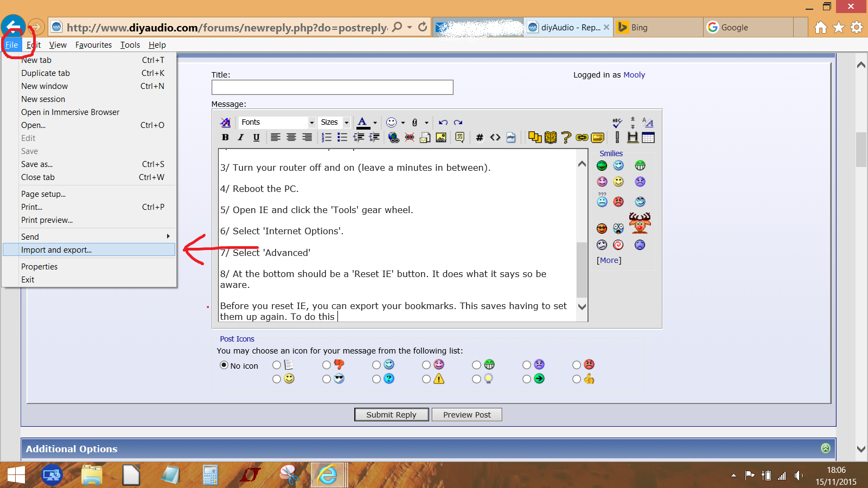Select the thumbs down post icon radio
Viewport: 868px width, 488px height.
coord(327,365)
